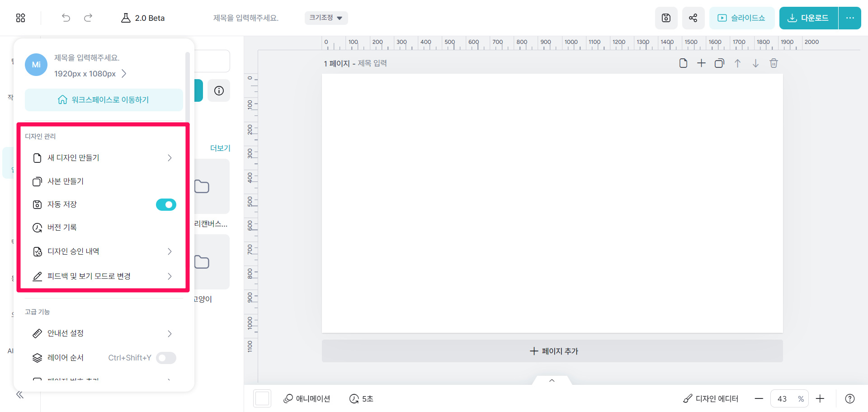The width and height of the screenshot is (868, 412).
Task: Open the share options via the share icon
Action: coord(693,18)
